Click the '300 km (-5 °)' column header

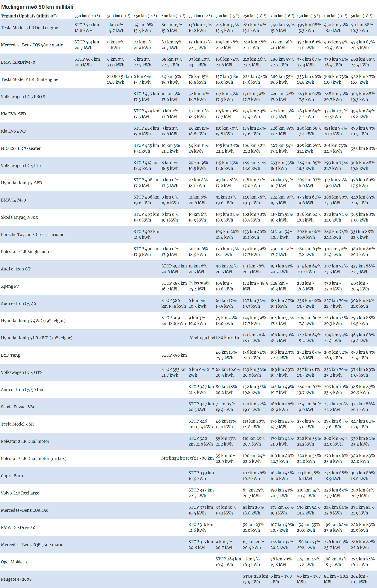227,16
